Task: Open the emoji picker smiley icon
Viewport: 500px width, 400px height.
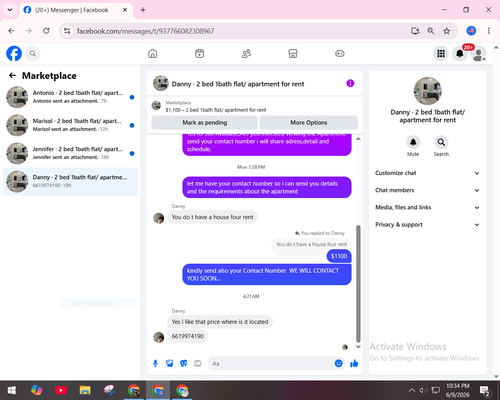Action: coord(338,363)
